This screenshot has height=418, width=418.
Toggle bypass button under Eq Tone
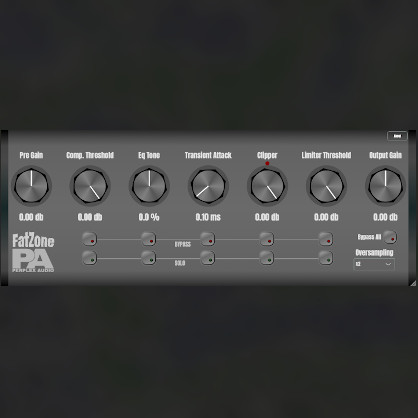pos(148,239)
